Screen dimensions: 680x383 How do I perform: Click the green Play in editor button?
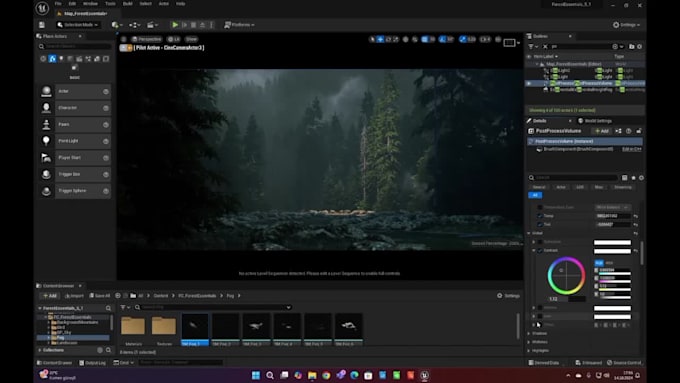point(175,25)
